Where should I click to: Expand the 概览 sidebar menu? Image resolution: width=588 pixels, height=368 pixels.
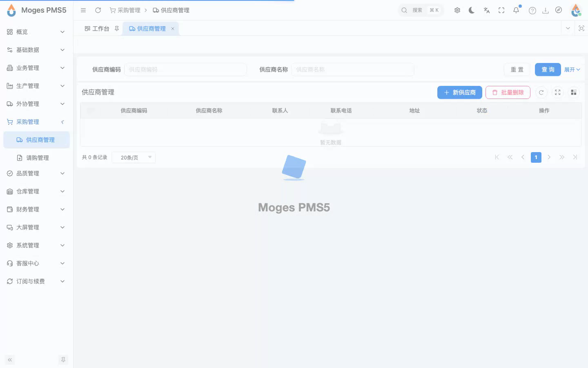coord(37,32)
